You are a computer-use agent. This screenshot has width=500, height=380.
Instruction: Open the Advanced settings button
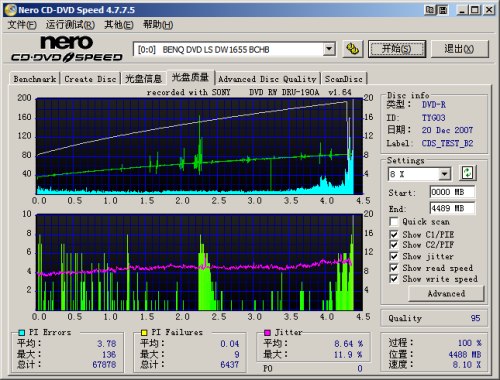[446, 294]
